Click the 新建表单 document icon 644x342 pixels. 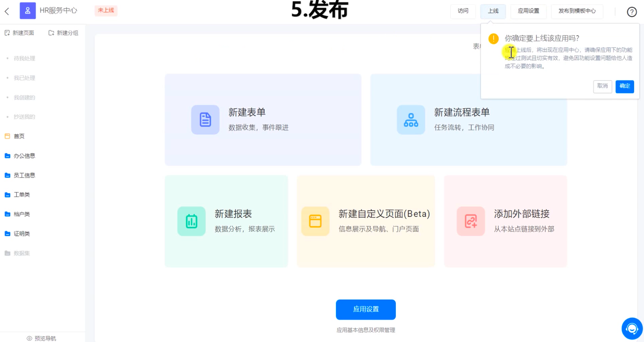[205, 120]
